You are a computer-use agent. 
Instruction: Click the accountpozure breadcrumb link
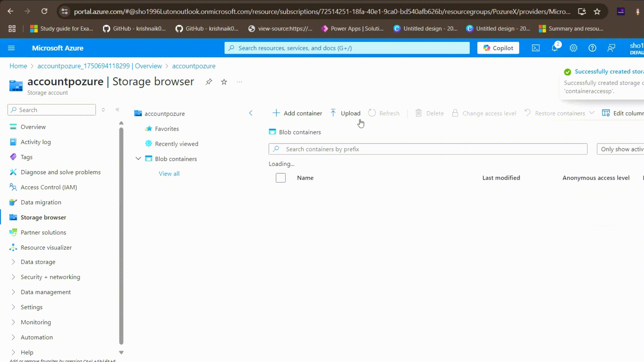tap(194, 66)
